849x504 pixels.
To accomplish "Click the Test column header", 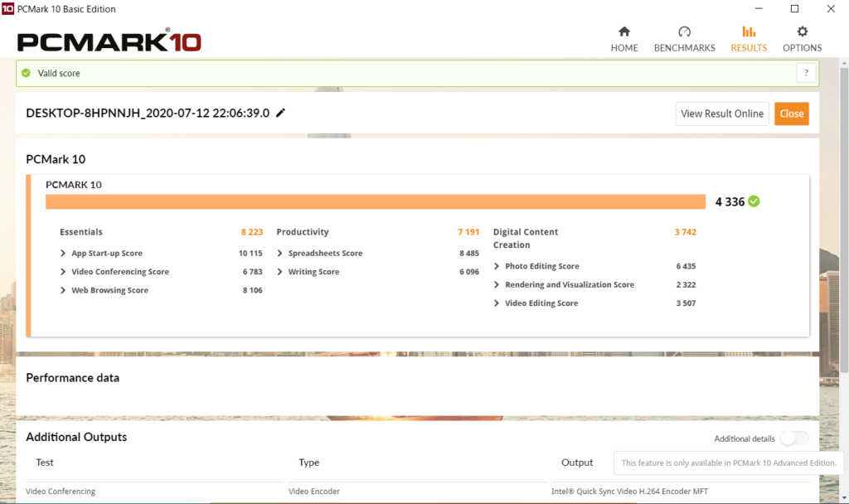I will (x=45, y=463).
